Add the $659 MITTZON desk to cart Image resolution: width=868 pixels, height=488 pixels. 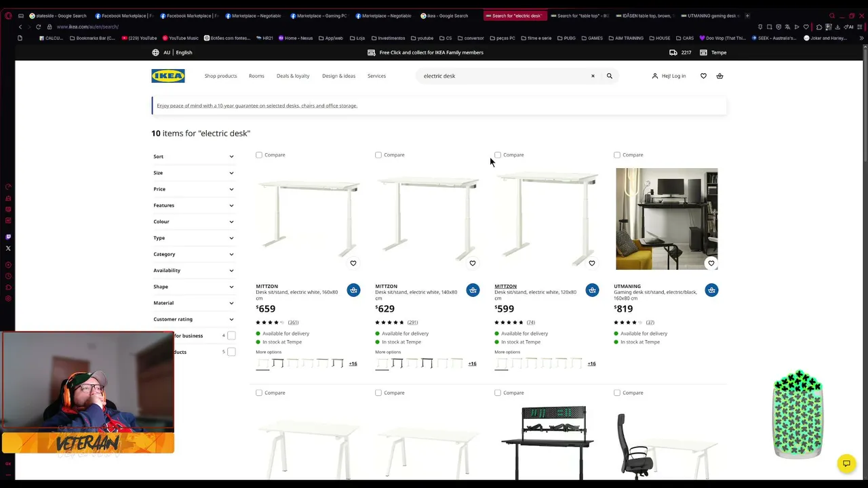[x=353, y=290]
